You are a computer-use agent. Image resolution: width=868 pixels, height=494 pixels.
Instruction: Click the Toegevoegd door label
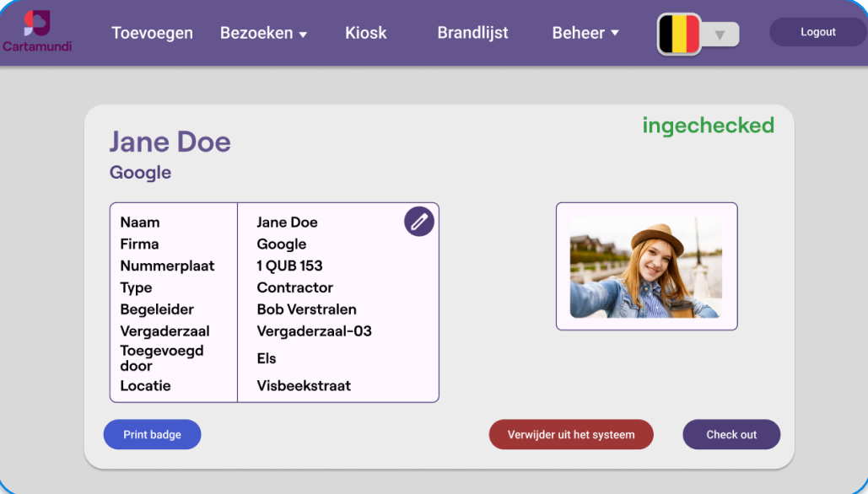click(162, 358)
